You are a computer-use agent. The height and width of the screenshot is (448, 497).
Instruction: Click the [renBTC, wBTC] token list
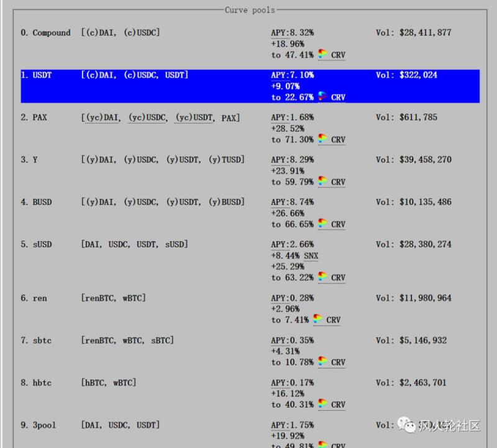click(x=114, y=298)
